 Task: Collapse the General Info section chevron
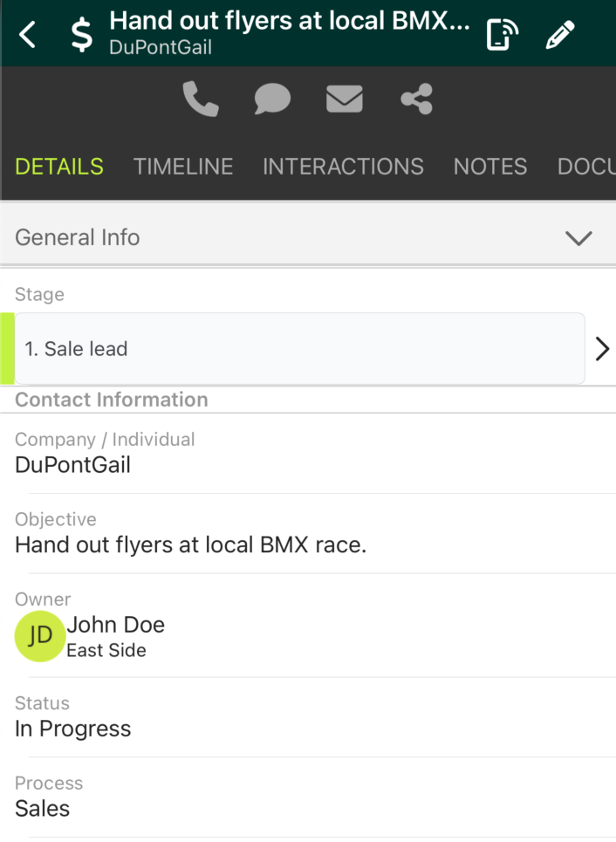(x=578, y=238)
